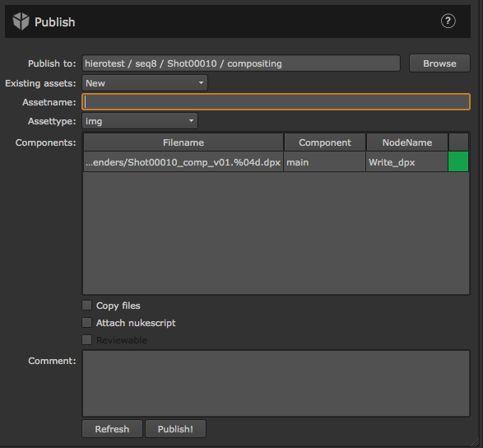Click the Publish to path field

[x=241, y=63]
